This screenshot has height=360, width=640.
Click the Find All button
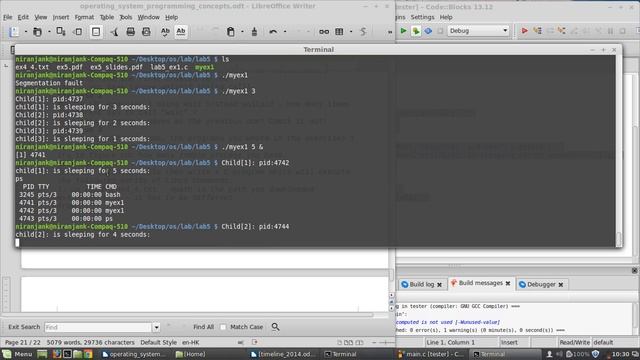click(x=203, y=327)
